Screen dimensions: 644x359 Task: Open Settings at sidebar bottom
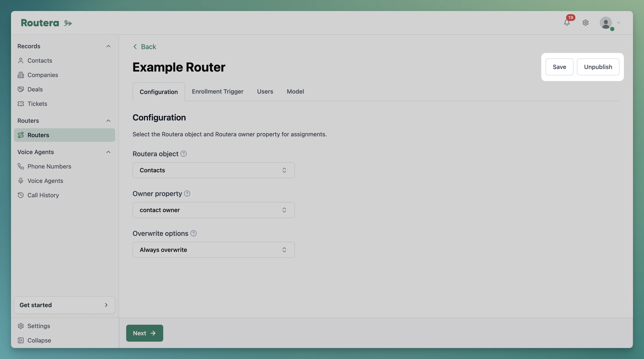65,326
